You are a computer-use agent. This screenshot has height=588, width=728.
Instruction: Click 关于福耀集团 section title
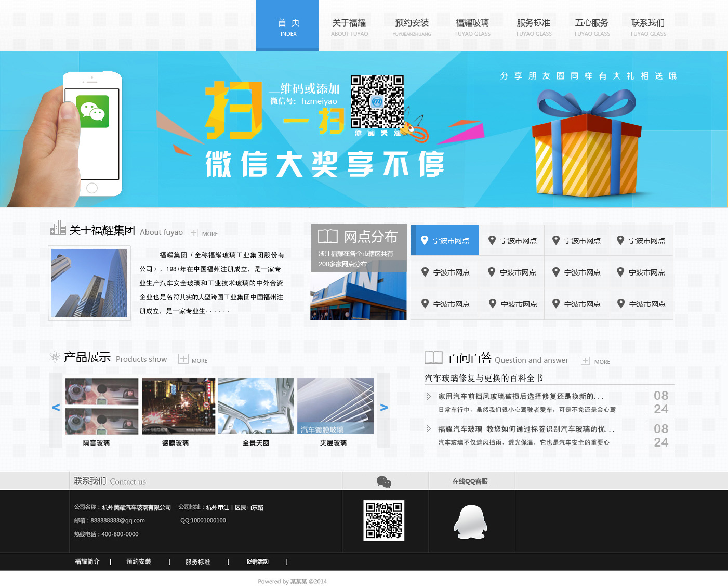point(102,230)
